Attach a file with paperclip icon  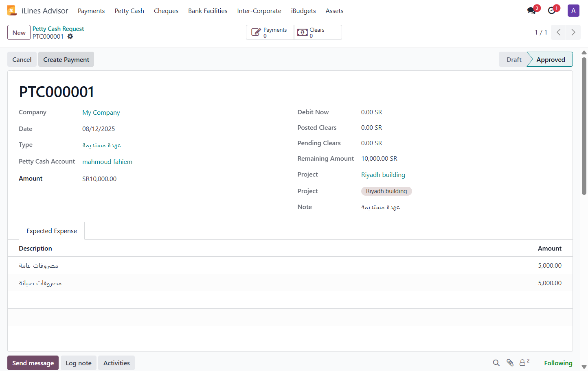click(510, 363)
